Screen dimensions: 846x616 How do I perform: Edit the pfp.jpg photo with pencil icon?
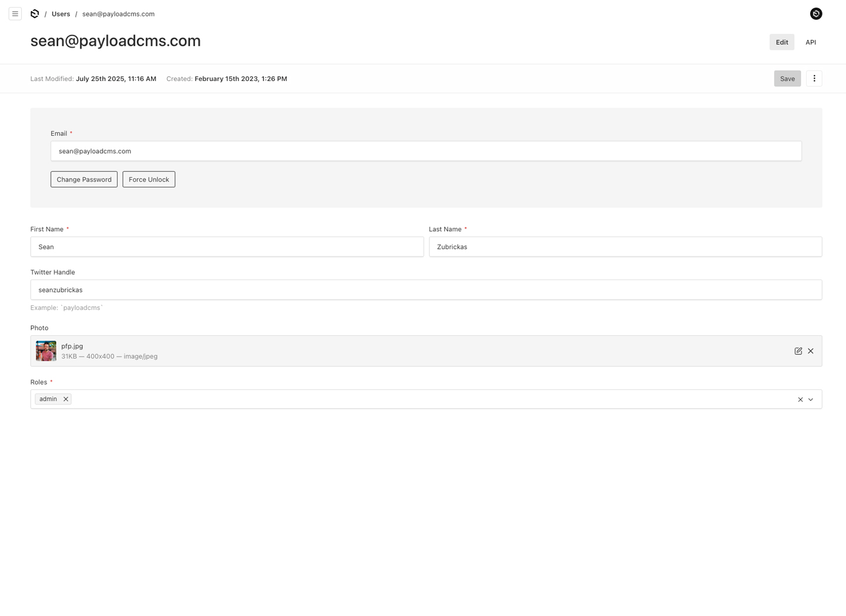point(798,351)
